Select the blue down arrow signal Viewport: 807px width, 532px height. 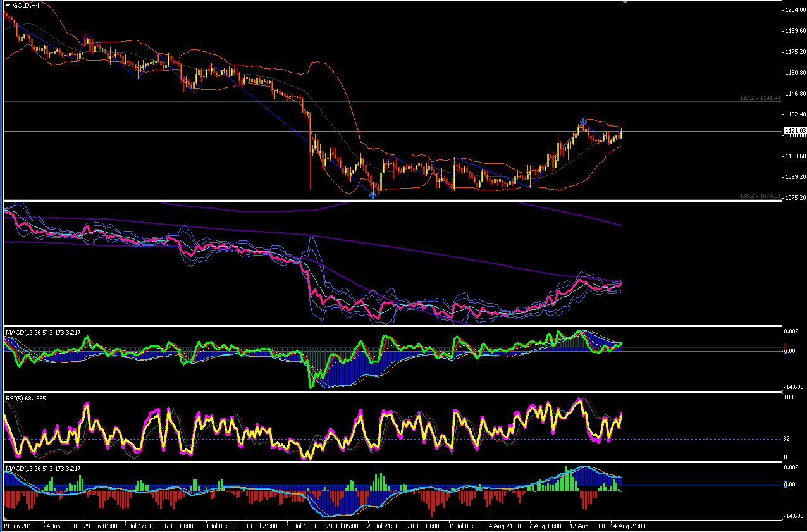[584, 120]
